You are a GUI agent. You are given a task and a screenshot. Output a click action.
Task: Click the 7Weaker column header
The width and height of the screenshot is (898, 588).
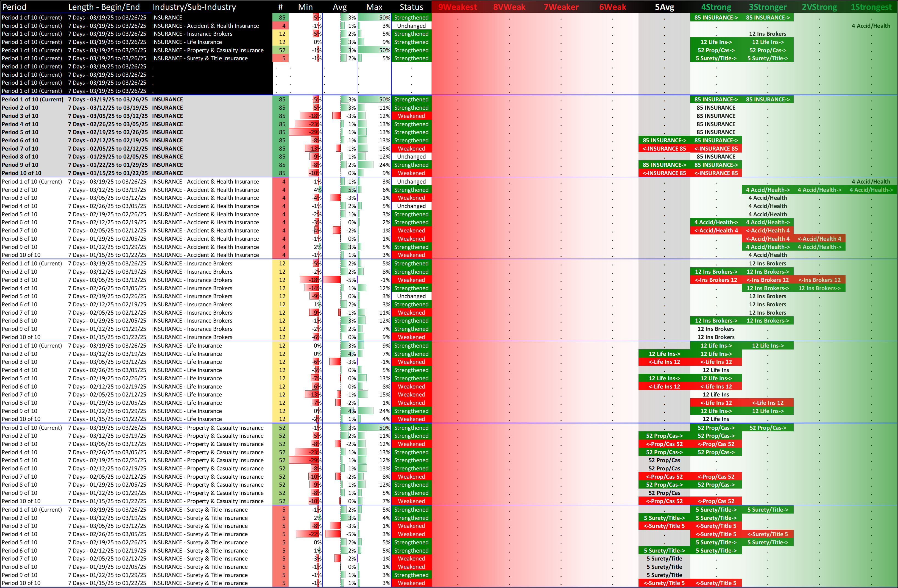(561, 7)
